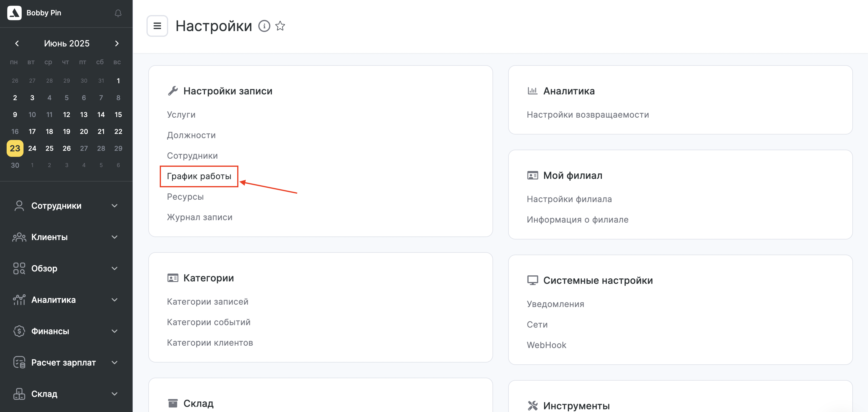Click card icon beside Категории heading
The height and width of the screenshot is (412, 868).
coord(173,278)
